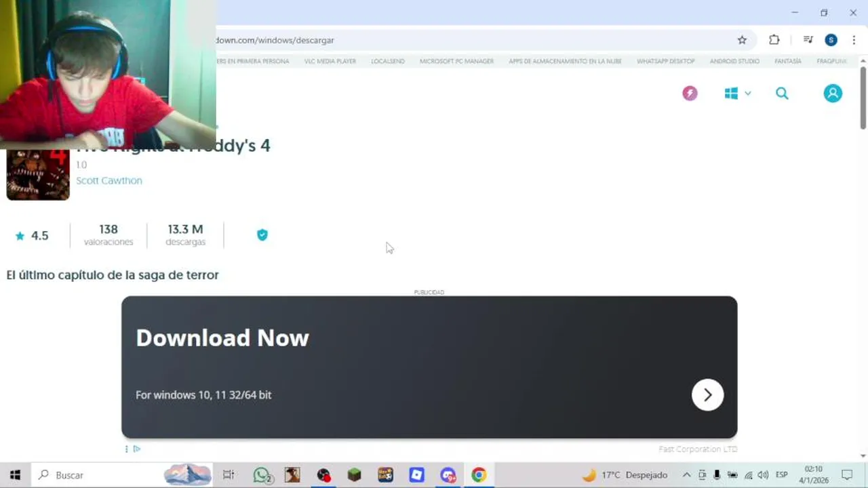Click the 4.5 star rating
The image size is (868, 488).
[32, 236]
